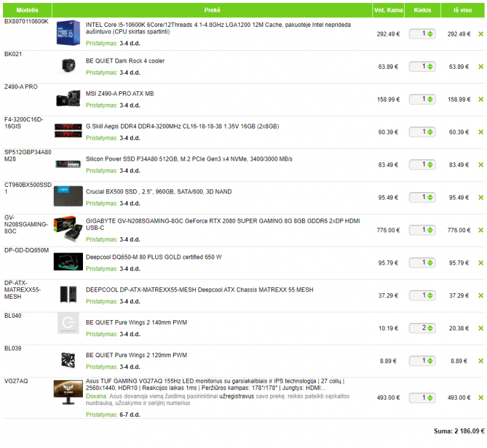Remove the DEEPCOOL MATREXX 55 MESH chassis
487x448 pixels.
pyautogui.click(x=481, y=295)
